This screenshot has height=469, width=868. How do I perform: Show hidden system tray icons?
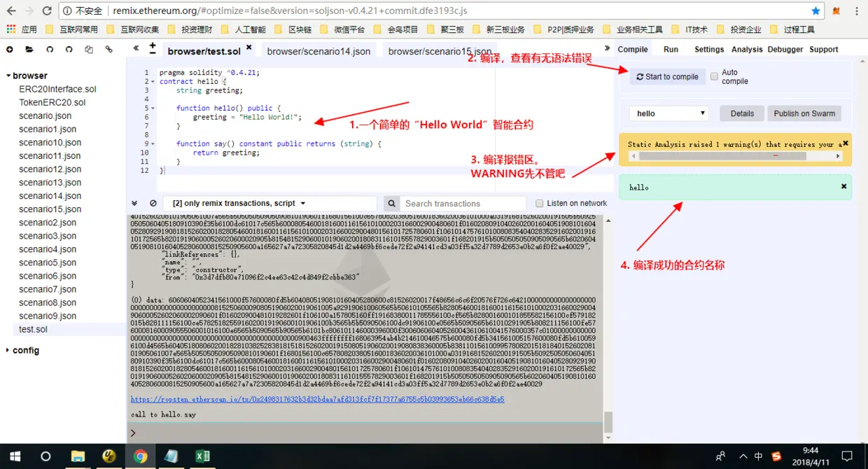[x=742, y=456]
